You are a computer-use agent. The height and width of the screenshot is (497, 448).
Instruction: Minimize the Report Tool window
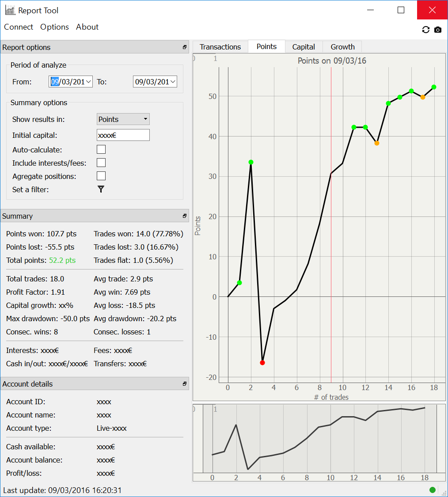pyautogui.click(x=370, y=10)
